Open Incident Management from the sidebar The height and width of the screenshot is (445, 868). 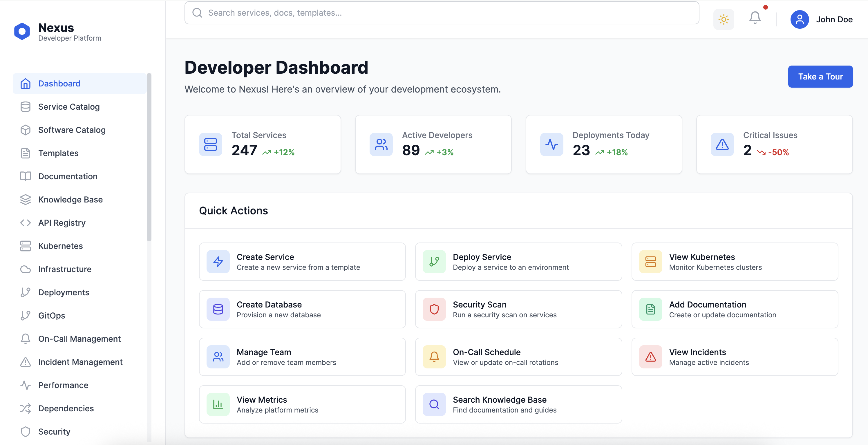pyautogui.click(x=80, y=362)
